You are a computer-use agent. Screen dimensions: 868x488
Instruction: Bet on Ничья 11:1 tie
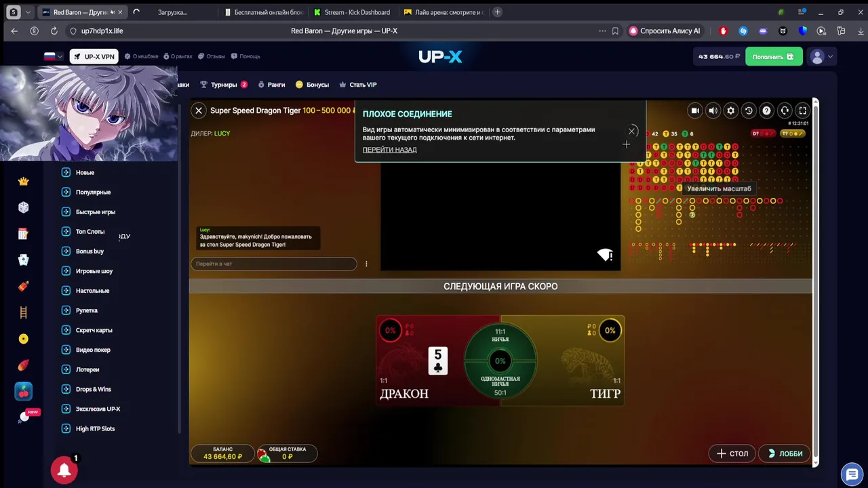point(500,335)
